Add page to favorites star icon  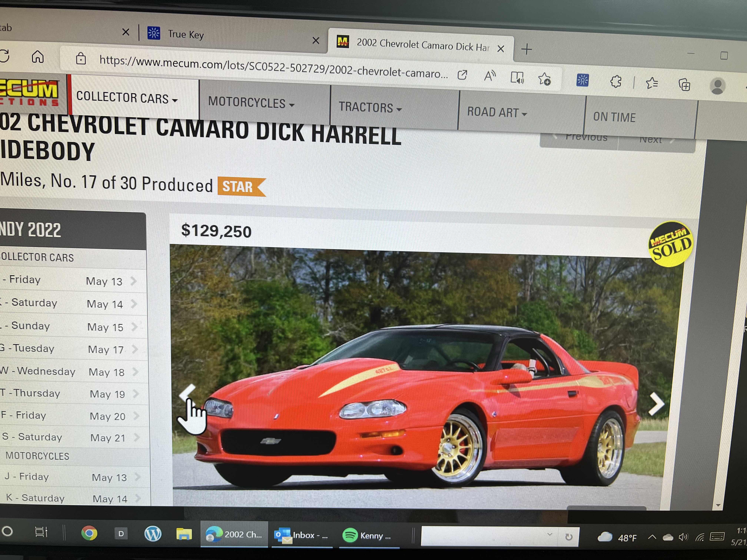coord(544,79)
